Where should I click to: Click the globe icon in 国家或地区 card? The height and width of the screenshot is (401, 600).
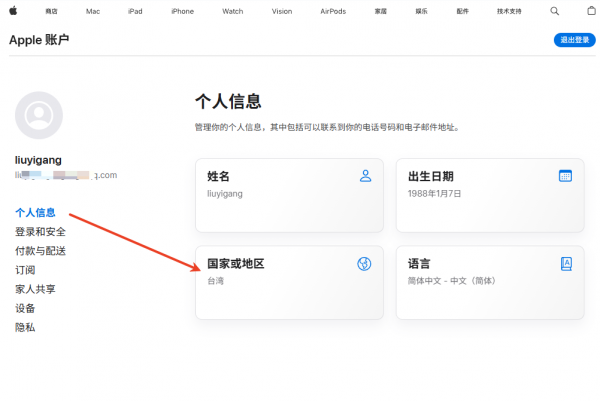pos(364,264)
